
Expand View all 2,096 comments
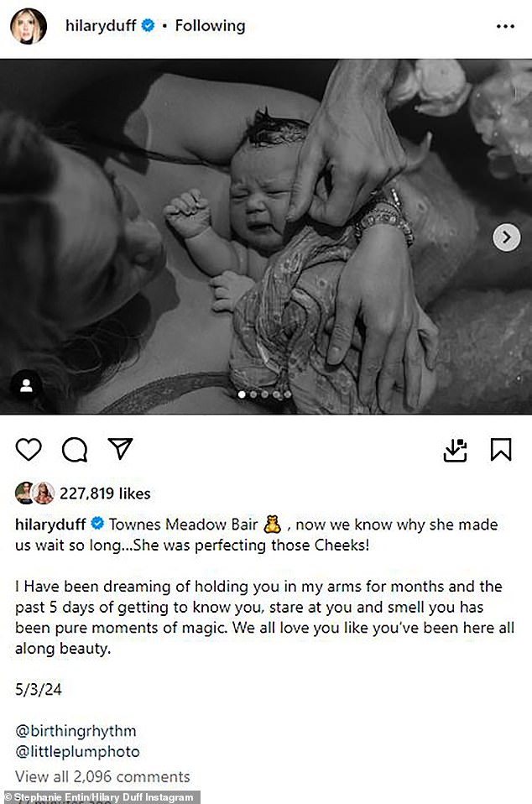point(102,776)
